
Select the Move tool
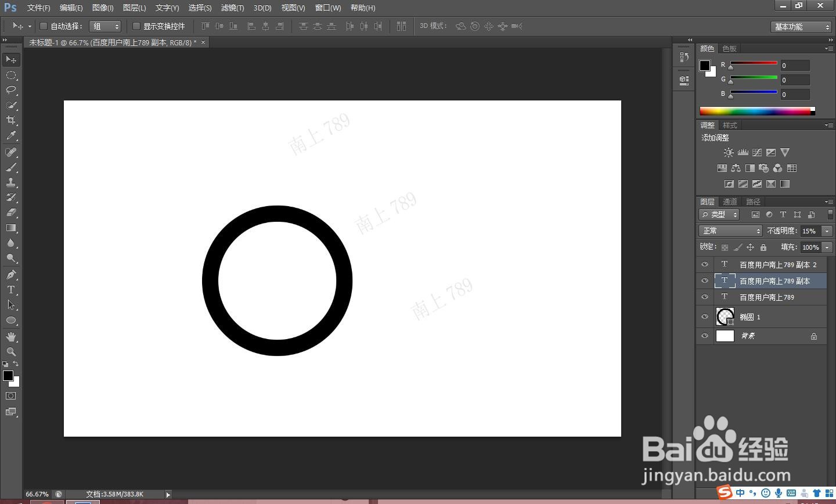[x=11, y=59]
